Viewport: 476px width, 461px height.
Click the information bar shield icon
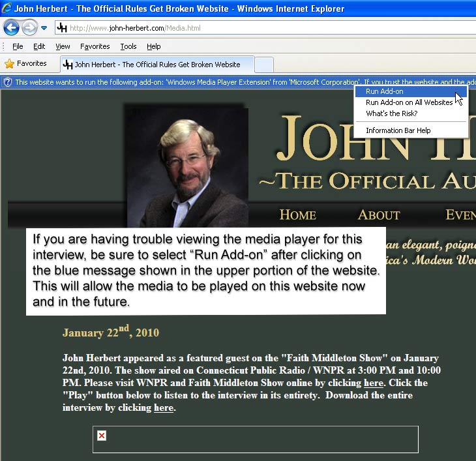click(7, 82)
